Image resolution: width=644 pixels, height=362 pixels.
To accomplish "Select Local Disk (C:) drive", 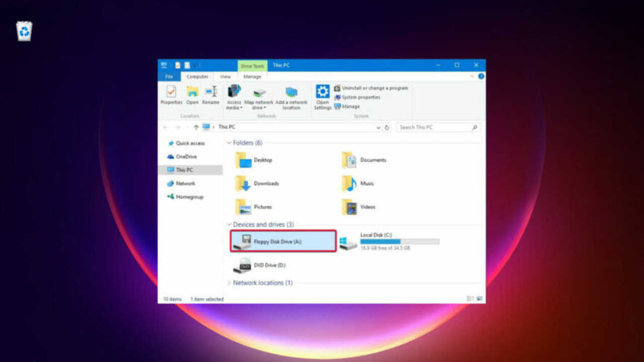I will [x=389, y=241].
